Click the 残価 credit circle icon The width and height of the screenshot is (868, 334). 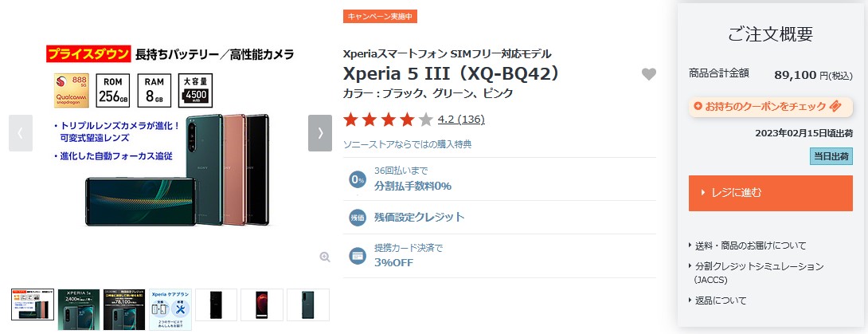358,217
